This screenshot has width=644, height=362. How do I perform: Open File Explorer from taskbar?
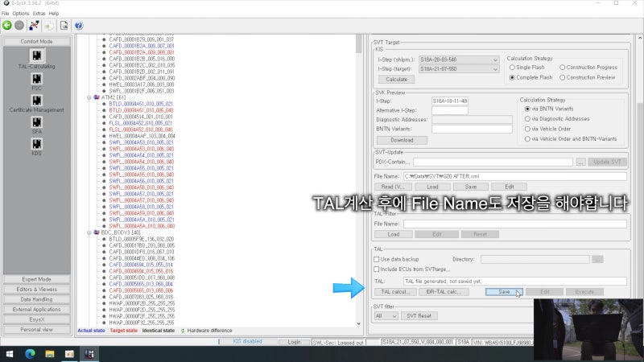tap(50, 354)
